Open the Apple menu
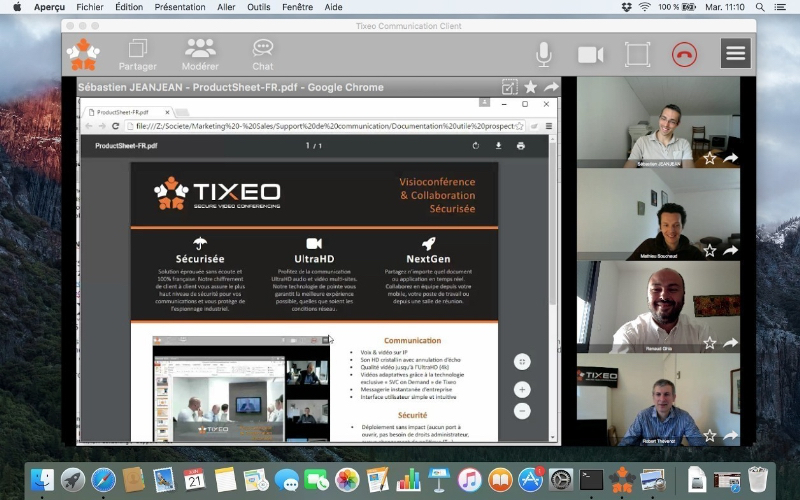The image size is (800, 500). (17, 7)
